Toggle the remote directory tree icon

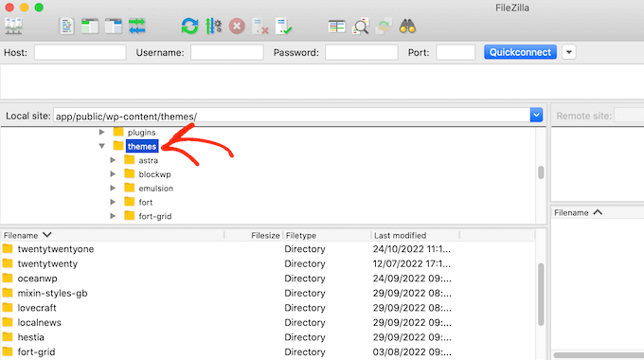(114, 27)
